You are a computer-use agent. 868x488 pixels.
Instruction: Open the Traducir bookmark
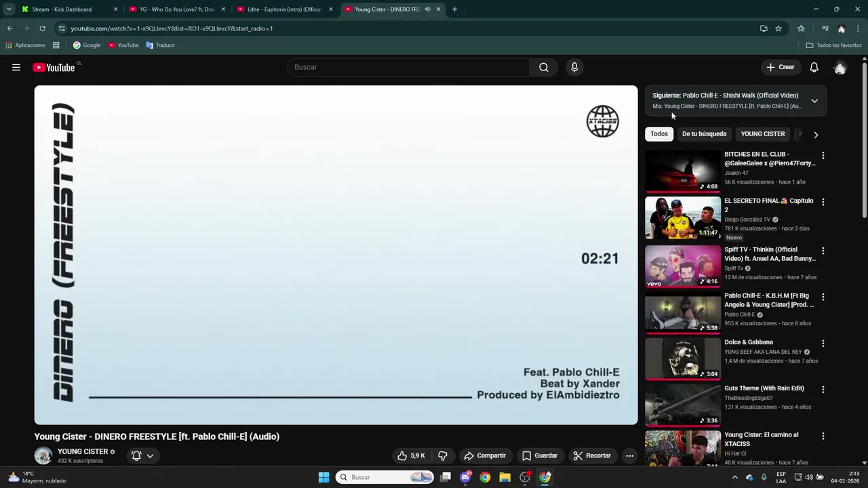click(161, 45)
